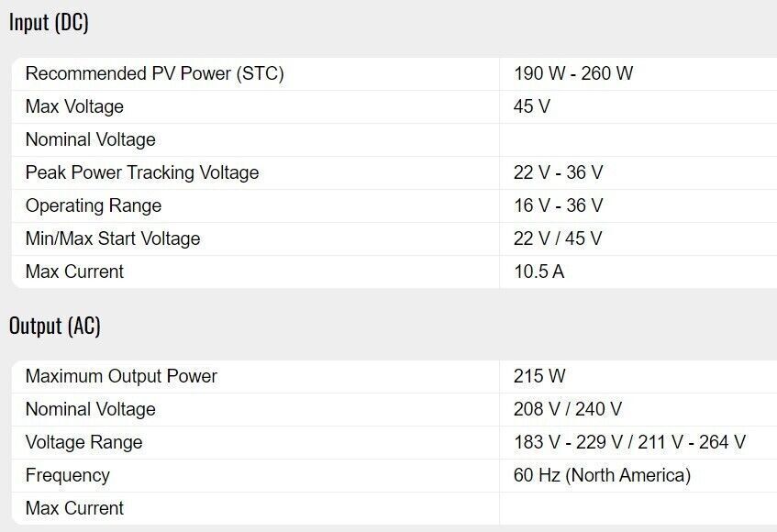Click the Output (AC) section heading
777x532 pixels.
(x=55, y=326)
